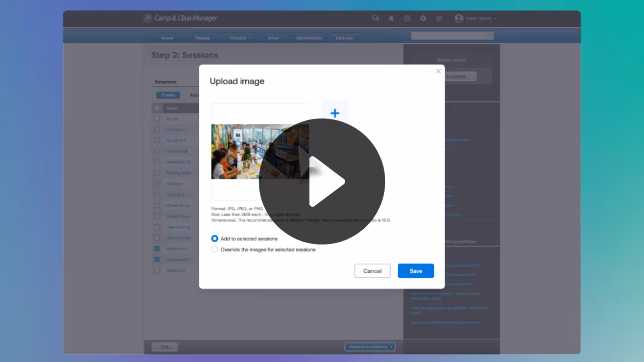644x362 pixels.
Task: Open the Watercolor I session link
Action: [177, 249]
